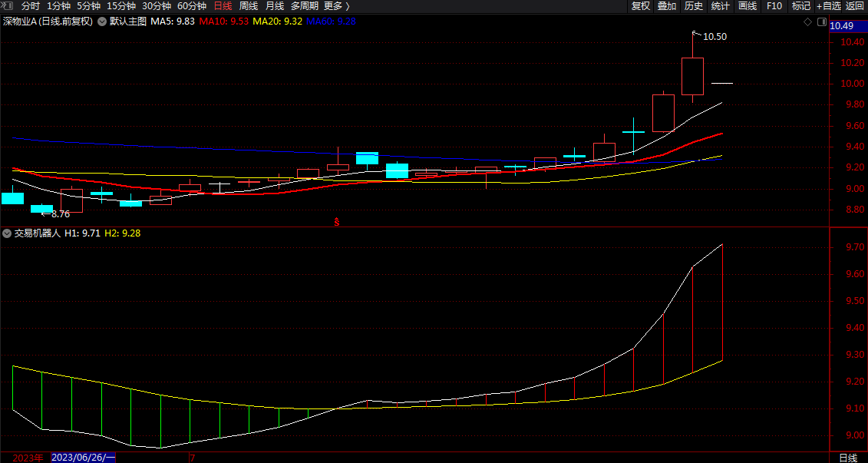Click the blue MA60: 9.28 legend value

click(331, 21)
